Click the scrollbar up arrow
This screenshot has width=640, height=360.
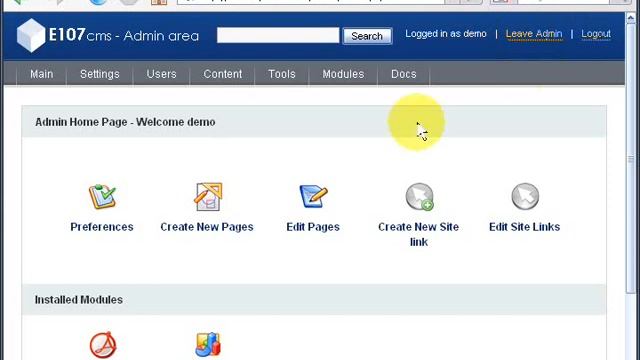pos(631,18)
